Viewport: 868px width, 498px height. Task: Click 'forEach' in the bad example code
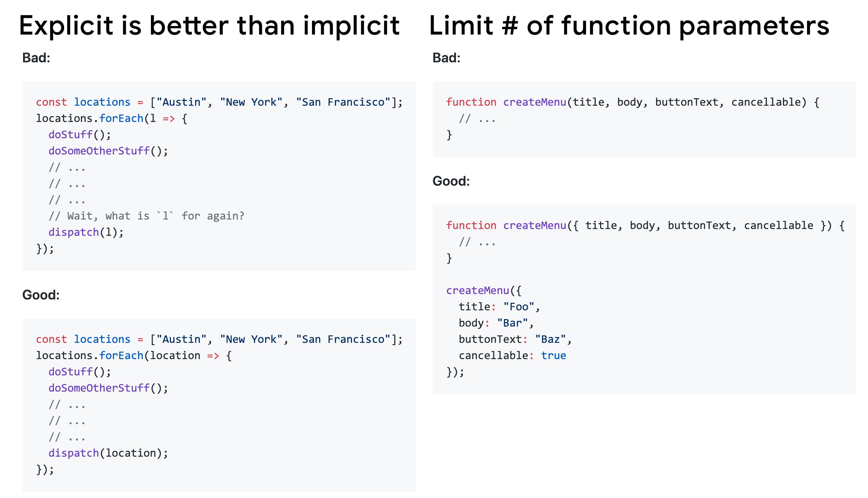tap(121, 118)
